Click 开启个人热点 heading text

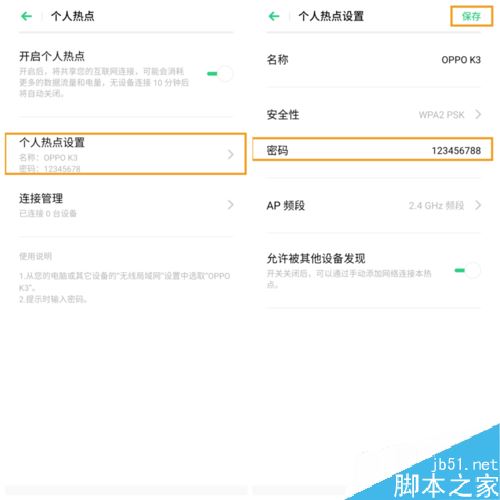52,56
